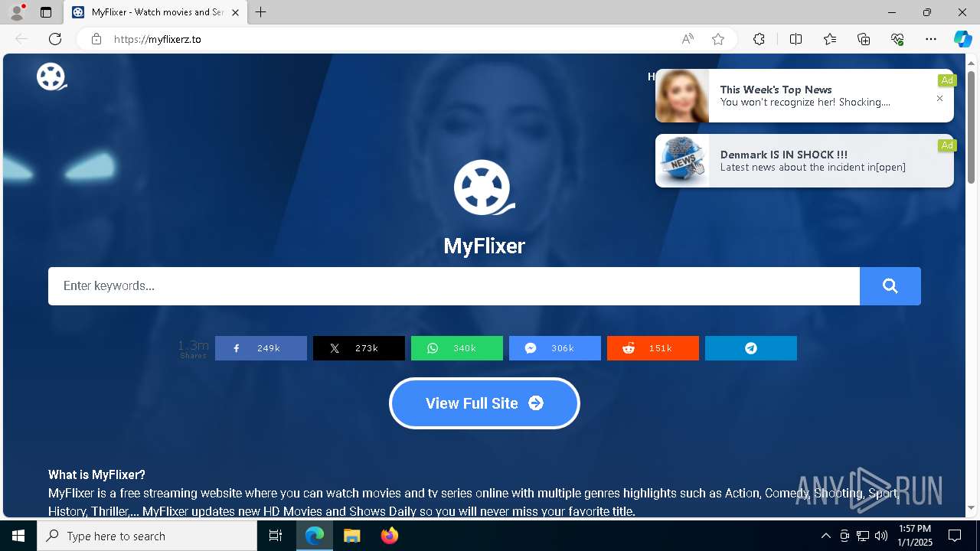Image resolution: width=980 pixels, height=551 pixels.
Task: Share via Messenger button showing 306k
Action: (x=555, y=348)
